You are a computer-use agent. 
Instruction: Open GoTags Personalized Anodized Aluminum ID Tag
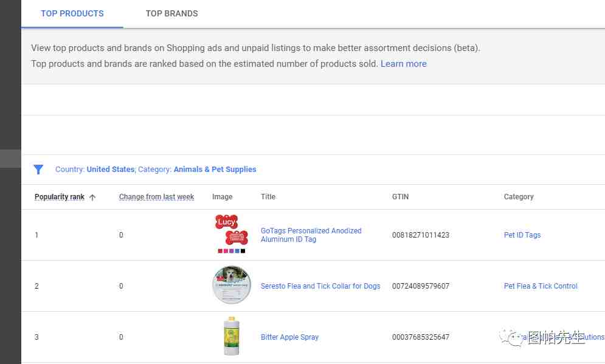[311, 235]
